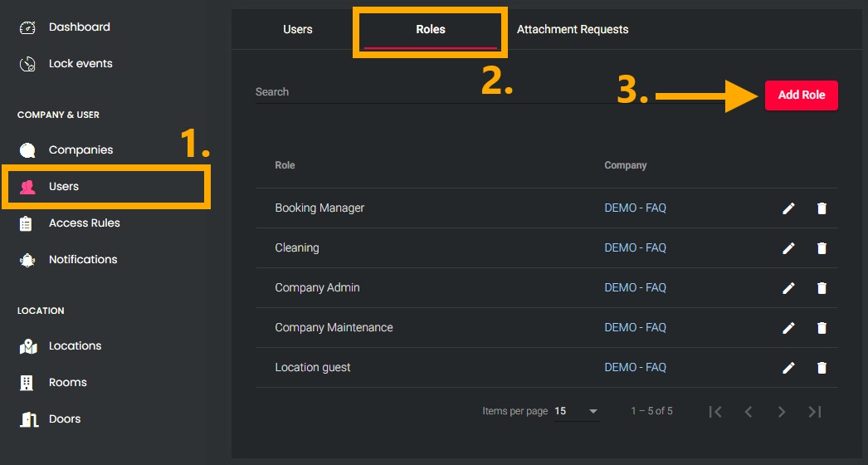Delete the Cleaning role

coord(822,248)
